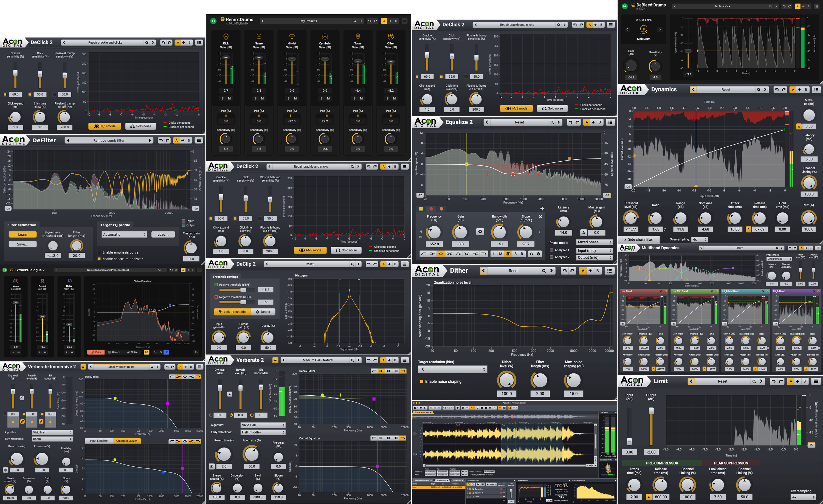Click the Load... button in DeFilter
This screenshot has width=823, height=504.
[163, 235]
